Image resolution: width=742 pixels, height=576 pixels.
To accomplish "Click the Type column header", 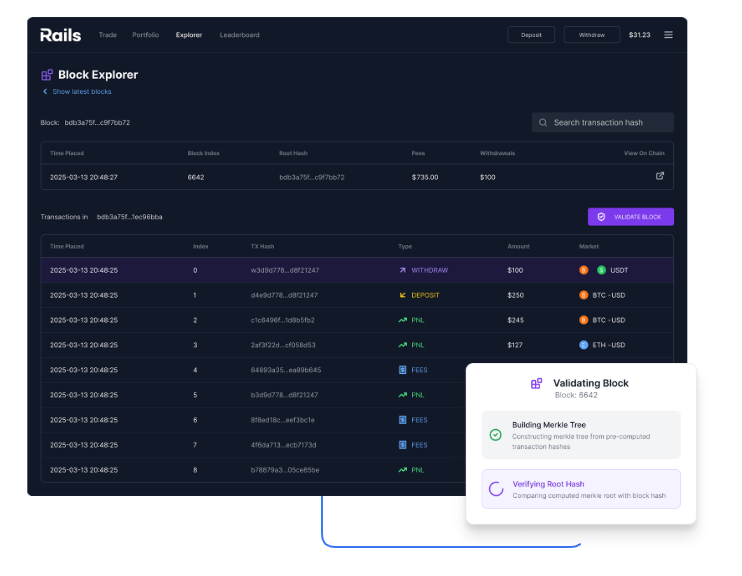I will click(x=405, y=247).
